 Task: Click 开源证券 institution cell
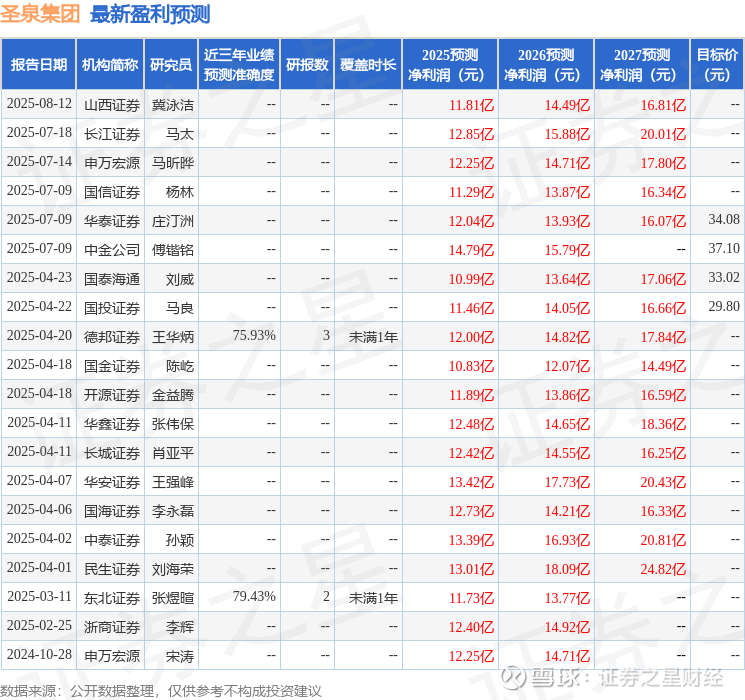(112, 395)
